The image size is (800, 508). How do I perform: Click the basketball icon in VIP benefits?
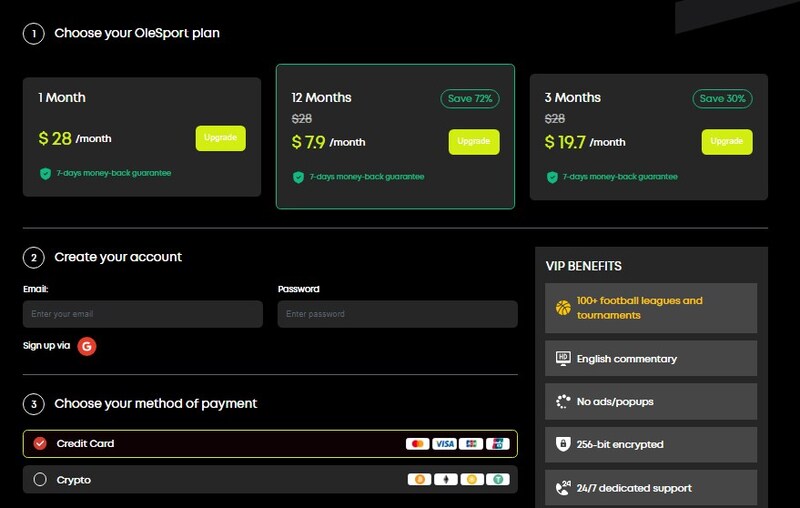(563, 308)
